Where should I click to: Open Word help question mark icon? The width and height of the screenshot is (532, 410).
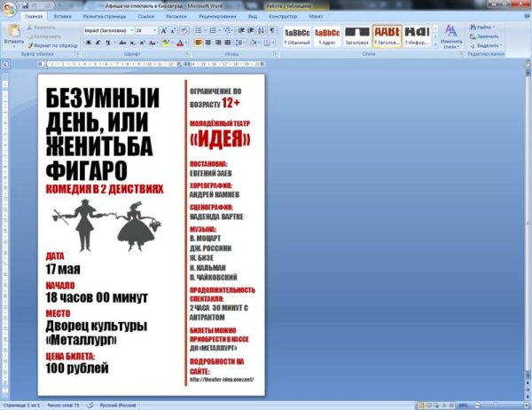tap(528, 16)
